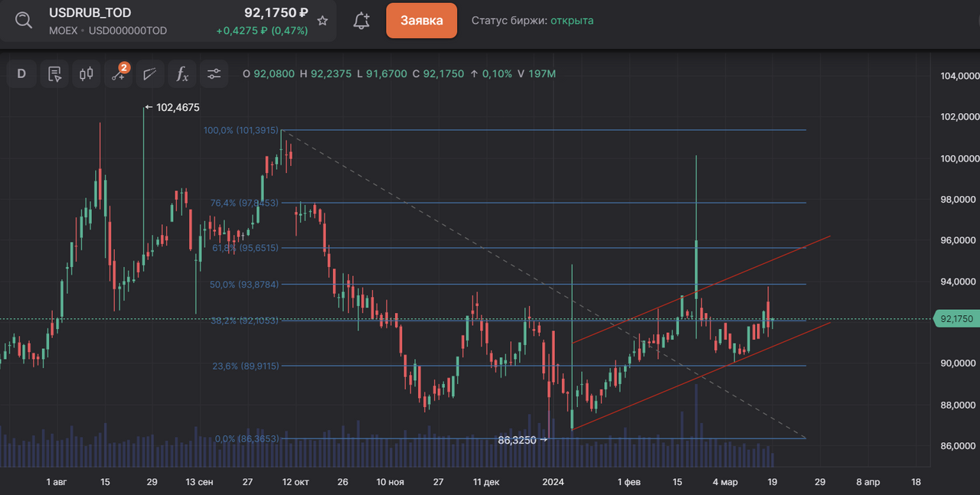Open the fx indicators menu

[182, 74]
